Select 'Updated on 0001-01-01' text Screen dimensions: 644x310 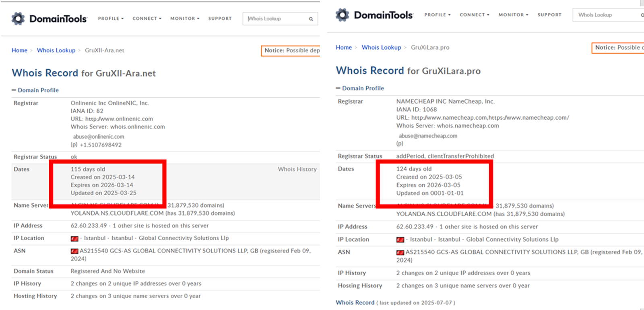[430, 193]
